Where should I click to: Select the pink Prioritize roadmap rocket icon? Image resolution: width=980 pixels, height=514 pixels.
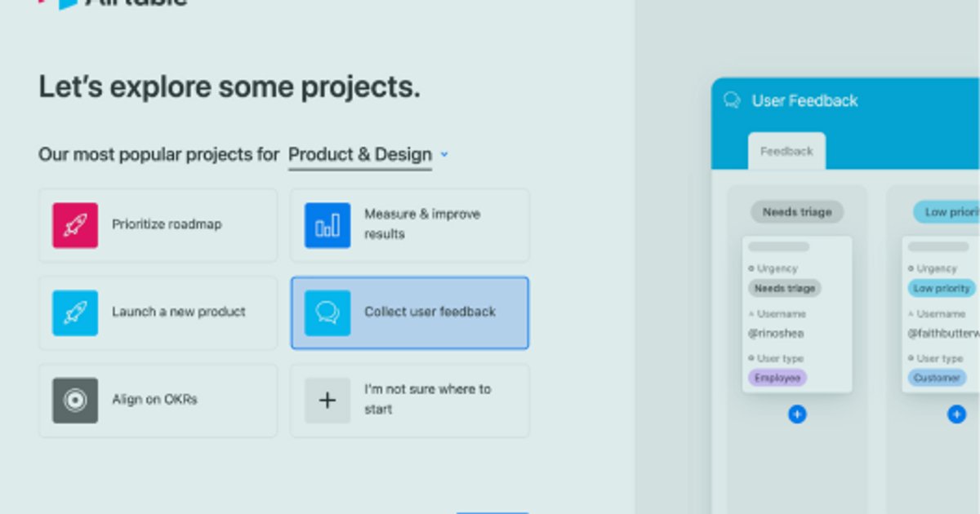(x=74, y=224)
